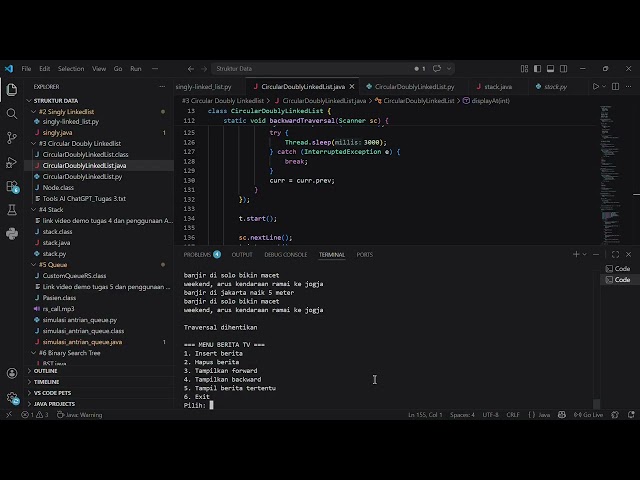
Task: Toggle the secondary side bar
Action: 564,69
